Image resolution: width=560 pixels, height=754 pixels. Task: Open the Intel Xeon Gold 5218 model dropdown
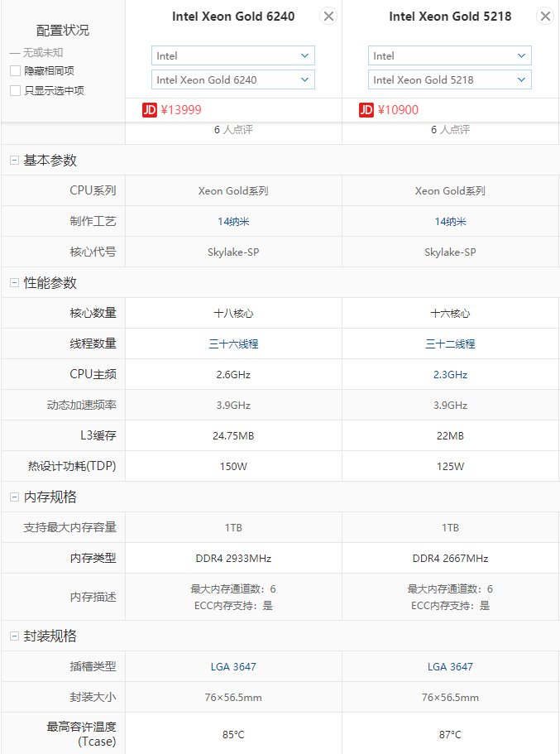(x=450, y=79)
